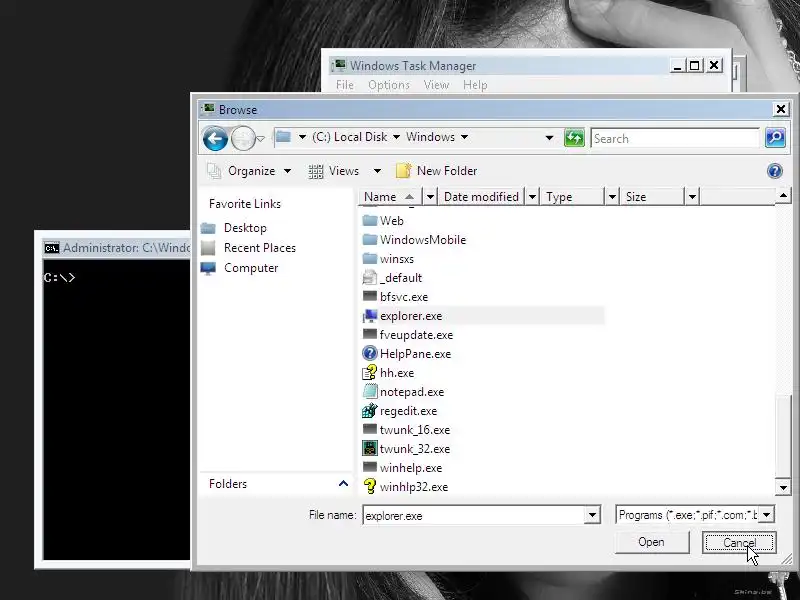Open the Views dropdown arrow
Screen dimensions: 800x600
pyautogui.click(x=378, y=171)
